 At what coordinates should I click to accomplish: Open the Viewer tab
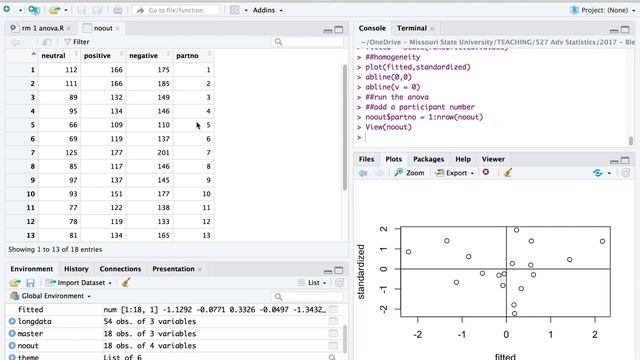493,159
